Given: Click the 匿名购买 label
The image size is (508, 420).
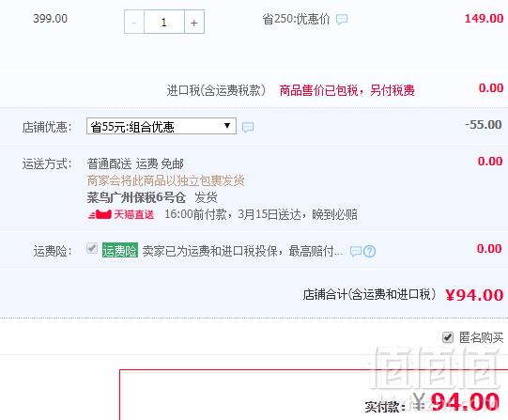Looking at the screenshot, I should pyautogui.click(x=481, y=337).
